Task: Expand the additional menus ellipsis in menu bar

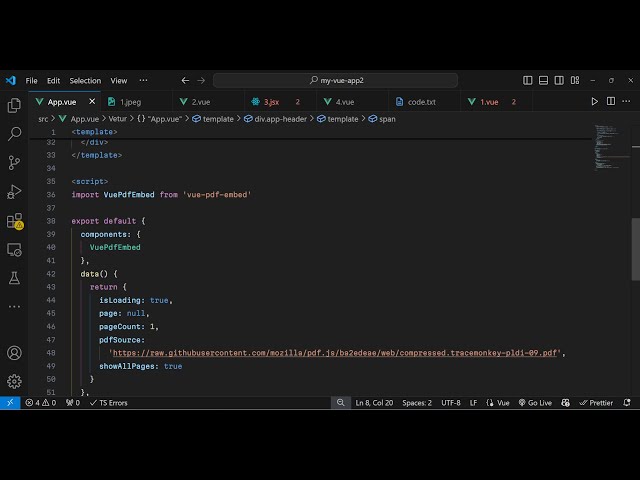Action: click(143, 80)
